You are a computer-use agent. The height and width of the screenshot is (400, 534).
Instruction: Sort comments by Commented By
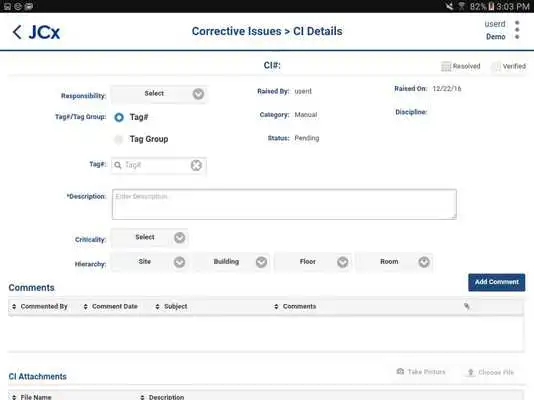coord(40,306)
